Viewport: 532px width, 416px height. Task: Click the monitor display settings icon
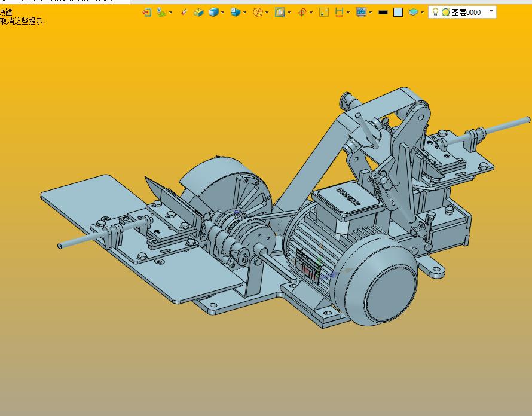pyautogui.click(x=361, y=13)
